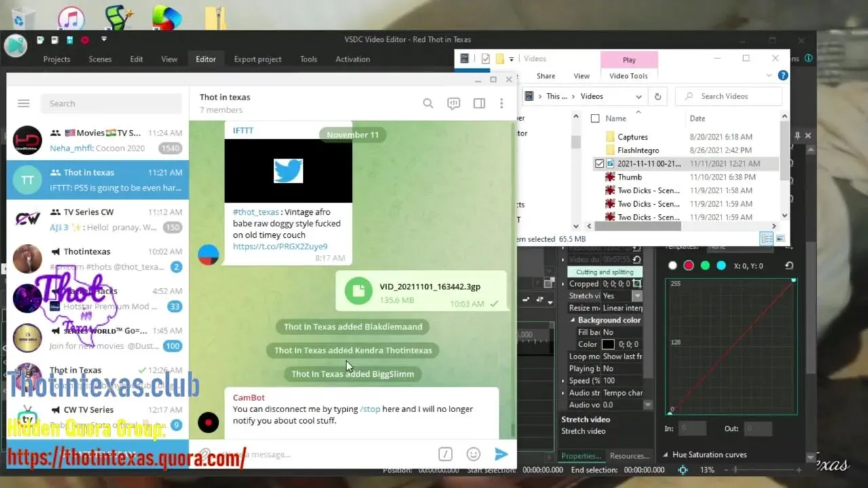The height and width of the screenshot is (488, 868).
Task: Open the Audio volume 0.0 dropdown
Action: pyautogui.click(x=648, y=405)
